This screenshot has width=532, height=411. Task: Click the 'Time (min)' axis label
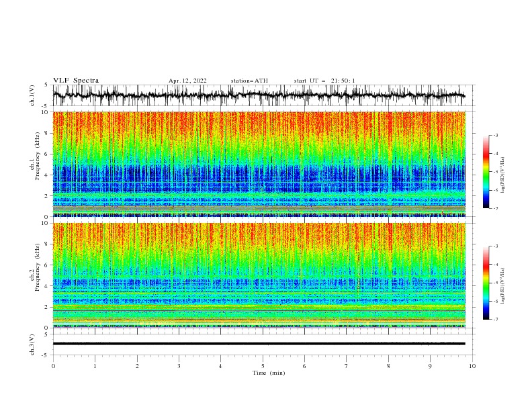(269, 373)
